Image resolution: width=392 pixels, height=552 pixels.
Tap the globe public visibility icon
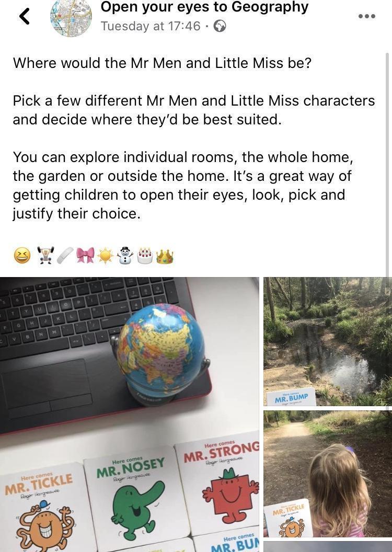[x=220, y=26]
